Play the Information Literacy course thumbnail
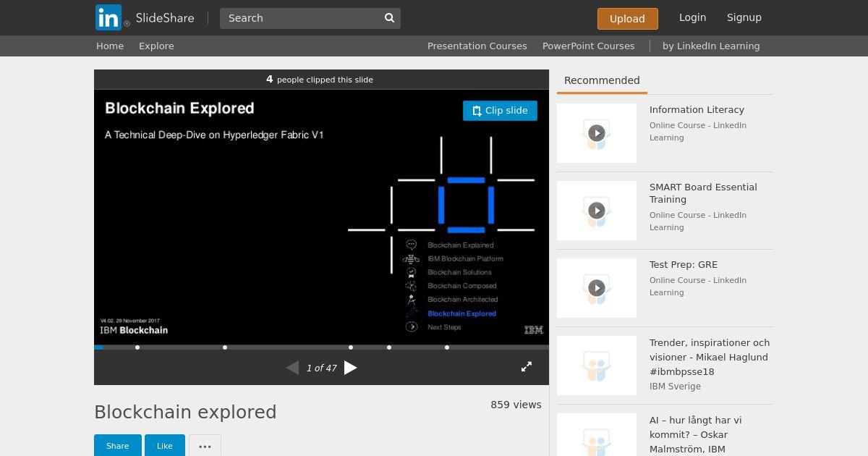Viewport: 868px width, 456px height. [x=597, y=133]
